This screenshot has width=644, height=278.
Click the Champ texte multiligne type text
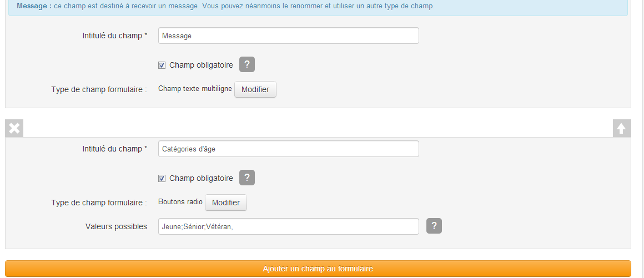pyautogui.click(x=195, y=89)
